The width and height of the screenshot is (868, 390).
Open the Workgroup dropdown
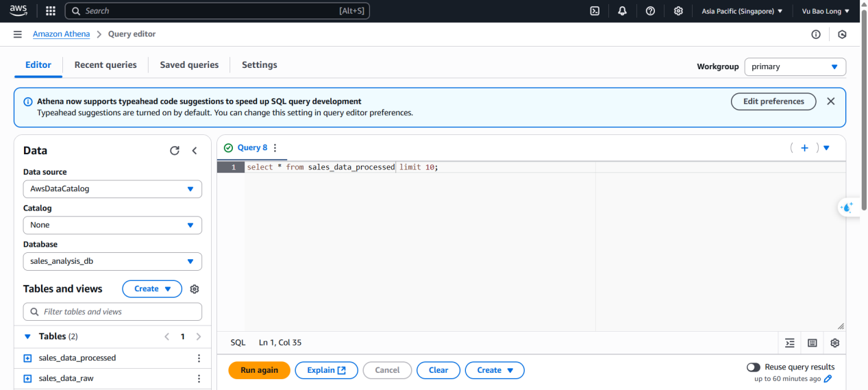(x=795, y=66)
